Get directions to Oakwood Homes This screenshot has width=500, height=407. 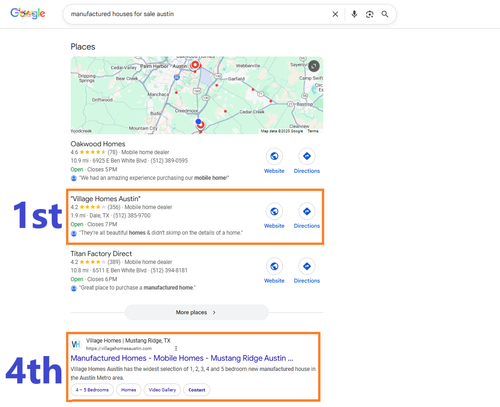tap(307, 156)
